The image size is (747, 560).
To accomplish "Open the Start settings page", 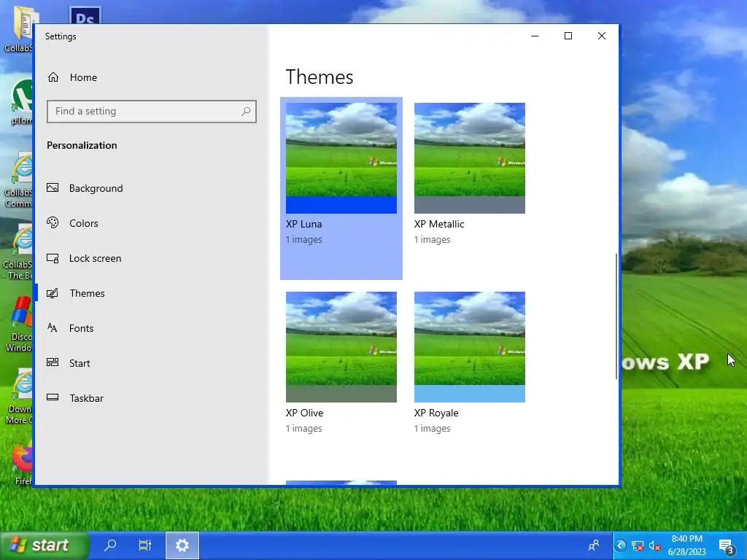I will click(68, 363).
